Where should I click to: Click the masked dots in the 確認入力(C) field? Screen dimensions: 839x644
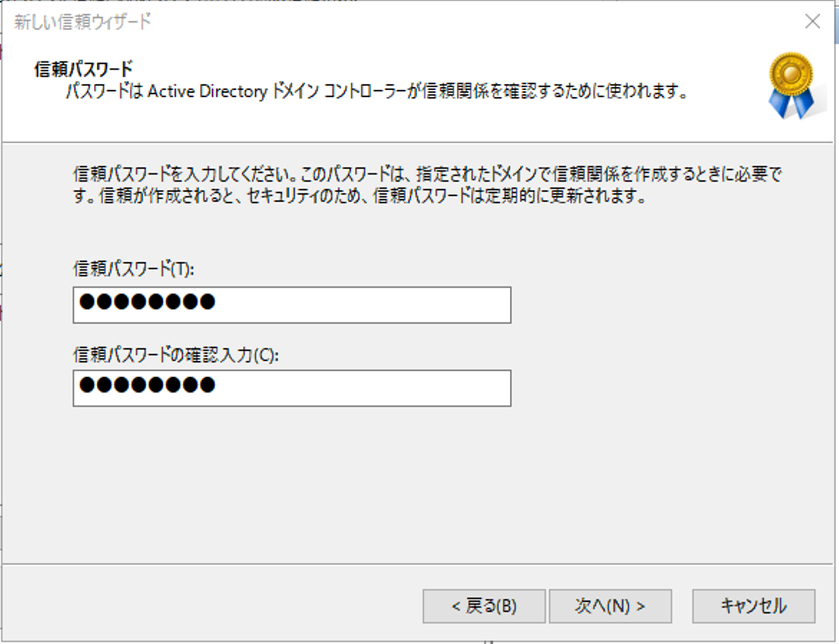pyautogui.click(x=147, y=385)
